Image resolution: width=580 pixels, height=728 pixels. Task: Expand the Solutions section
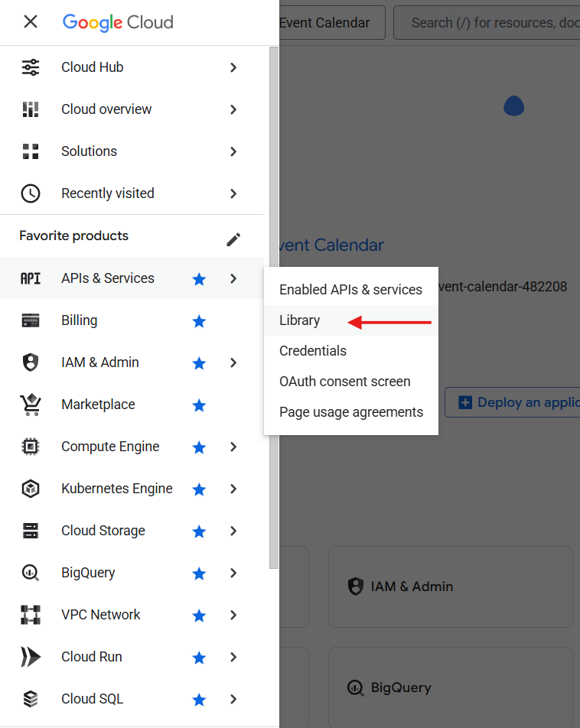click(233, 151)
